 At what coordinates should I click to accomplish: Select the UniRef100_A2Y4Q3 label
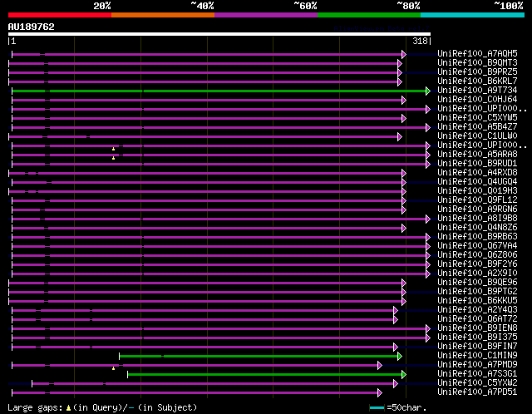(x=477, y=310)
